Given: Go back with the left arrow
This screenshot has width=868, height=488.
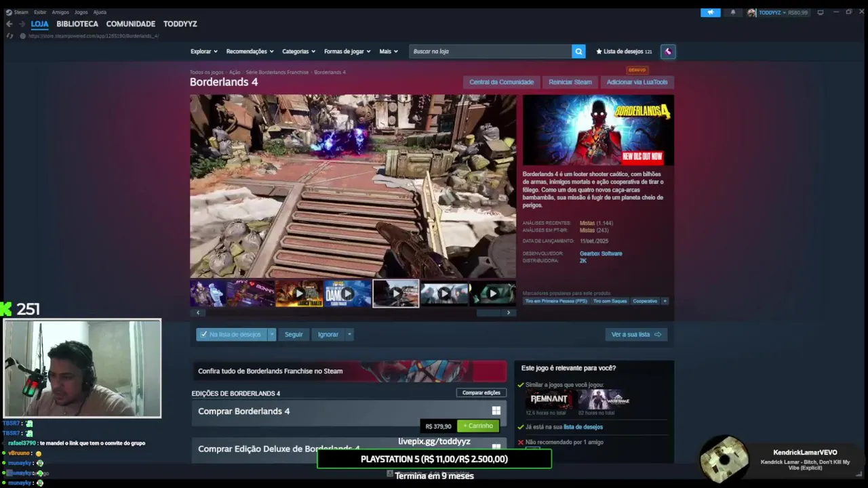Looking at the screenshot, I should (x=9, y=24).
